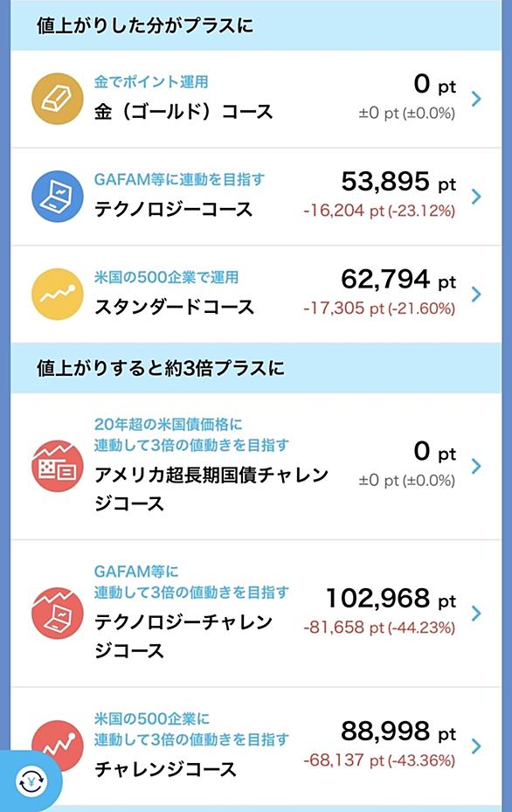This screenshot has width=512, height=812.
Task: Open チャレンジコース chevron arrow
Action: coord(477,746)
